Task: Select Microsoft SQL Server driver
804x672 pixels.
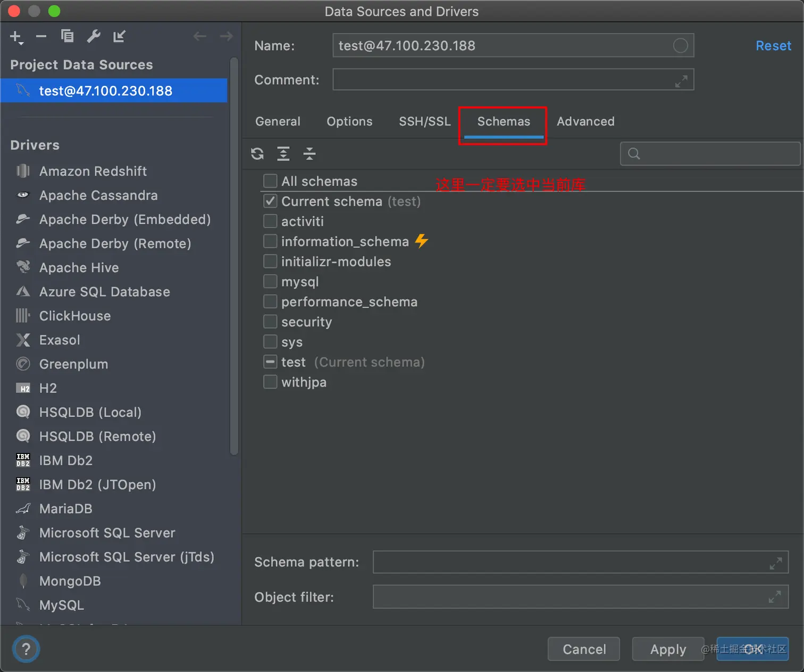Action: 107,533
